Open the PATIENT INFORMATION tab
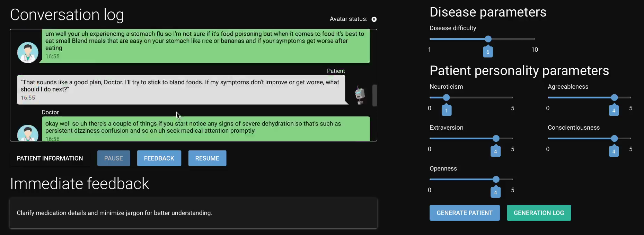Viewport: 644px width, 235px height. [x=50, y=158]
